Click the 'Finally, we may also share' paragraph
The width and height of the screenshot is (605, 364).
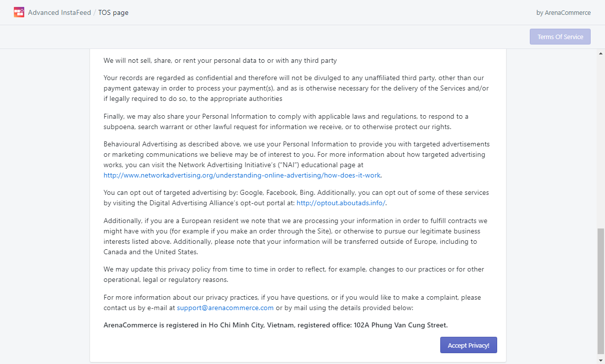[x=286, y=122]
